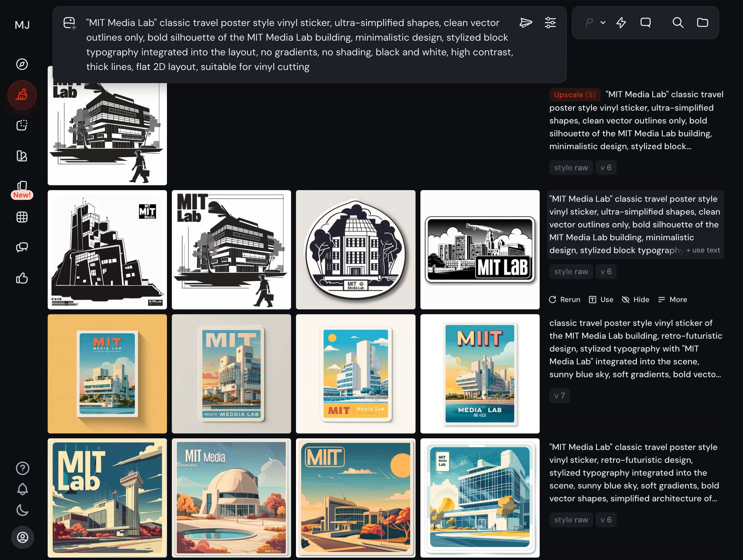
Task: Open the More options menu
Action: tap(672, 300)
